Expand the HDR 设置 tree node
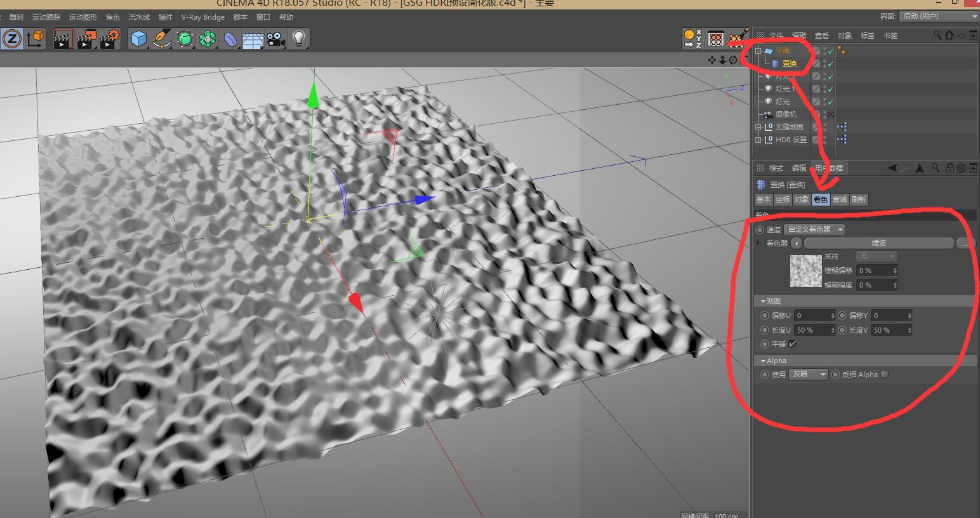The image size is (980, 518). coord(758,140)
